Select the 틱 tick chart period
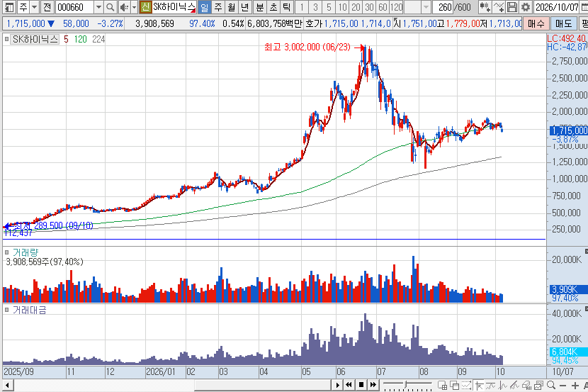 286,7
